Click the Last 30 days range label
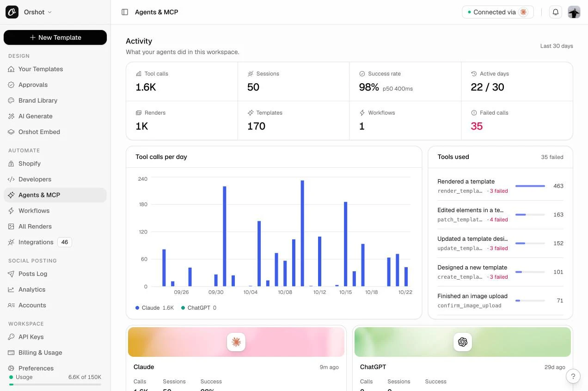This screenshot has height=391, width=588. pos(557,46)
